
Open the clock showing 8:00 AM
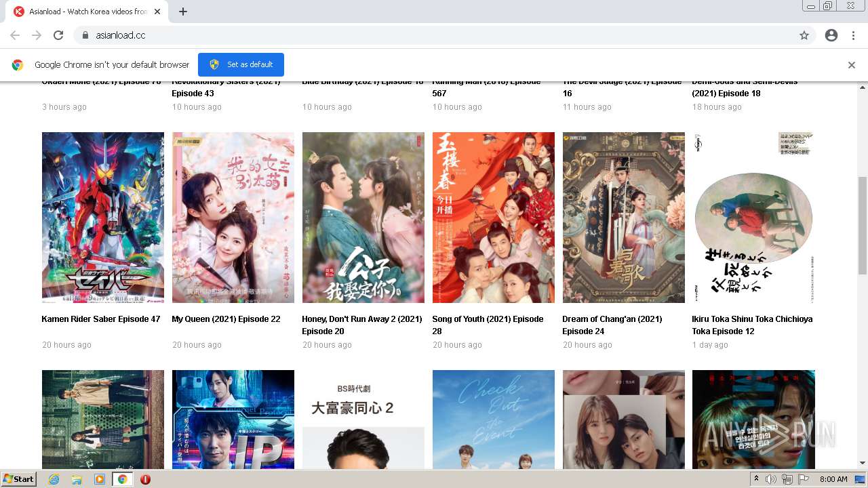833,479
